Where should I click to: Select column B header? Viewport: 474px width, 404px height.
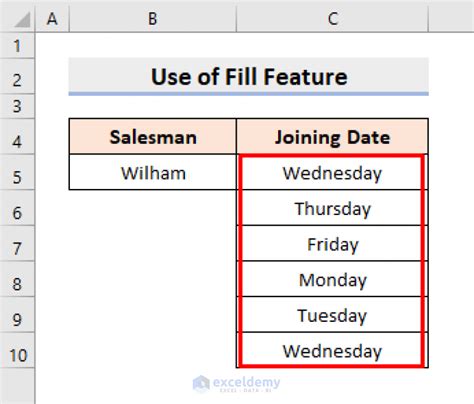click(x=153, y=19)
